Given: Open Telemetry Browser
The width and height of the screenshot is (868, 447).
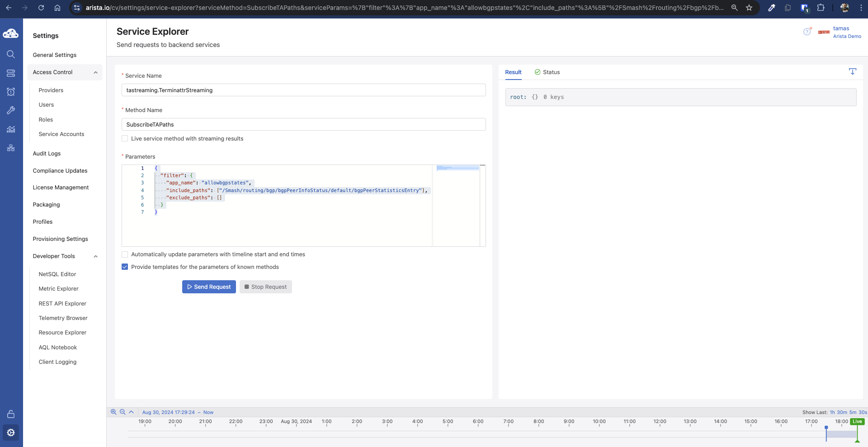Looking at the screenshot, I should pos(63,318).
